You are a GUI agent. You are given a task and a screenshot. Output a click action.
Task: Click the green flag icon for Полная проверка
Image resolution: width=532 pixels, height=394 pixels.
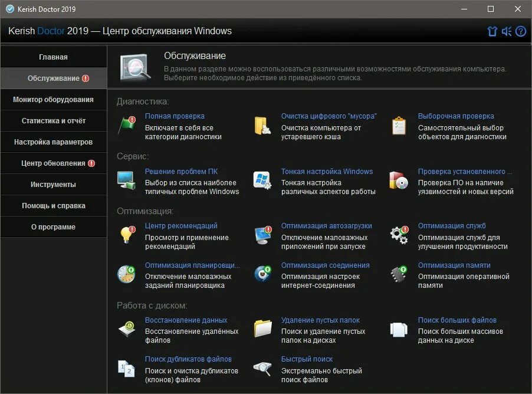pyautogui.click(x=127, y=125)
